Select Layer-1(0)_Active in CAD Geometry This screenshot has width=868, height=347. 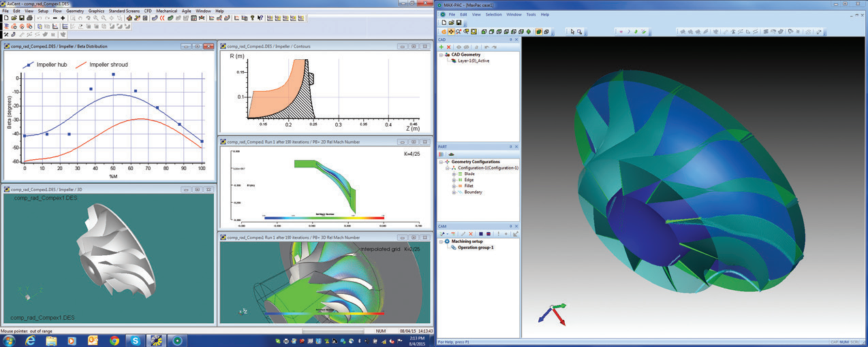click(473, 61)
